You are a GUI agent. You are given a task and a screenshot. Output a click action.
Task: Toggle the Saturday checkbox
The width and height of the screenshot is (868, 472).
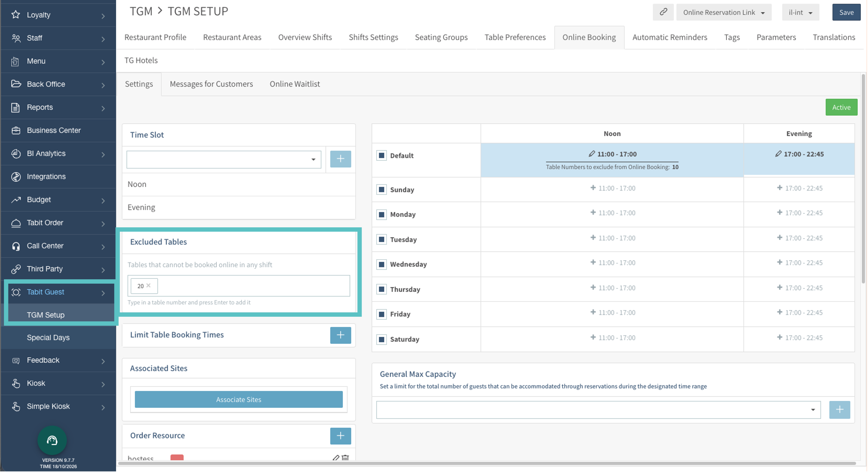tap(381, 339)
